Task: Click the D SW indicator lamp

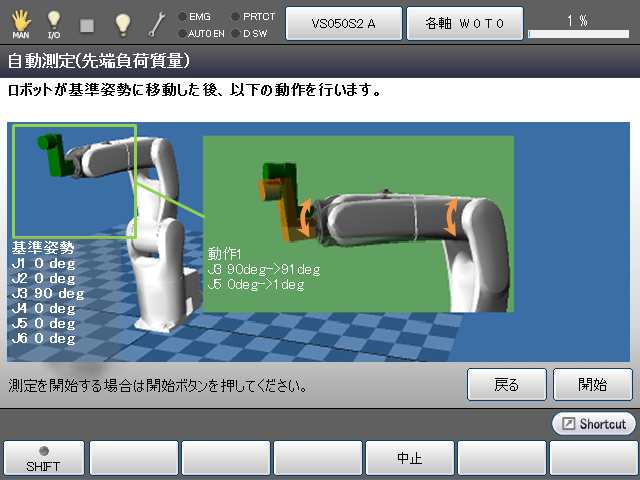Action: point(235,33)
